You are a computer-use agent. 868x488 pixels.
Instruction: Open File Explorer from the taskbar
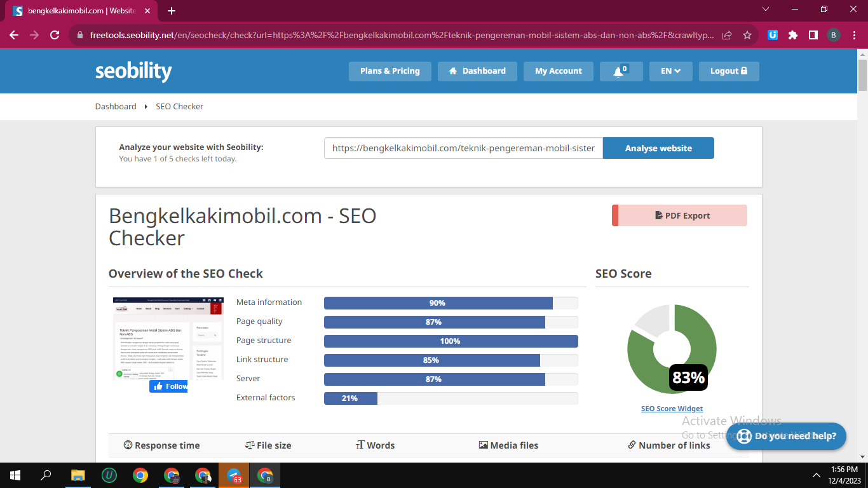point(78,475)
